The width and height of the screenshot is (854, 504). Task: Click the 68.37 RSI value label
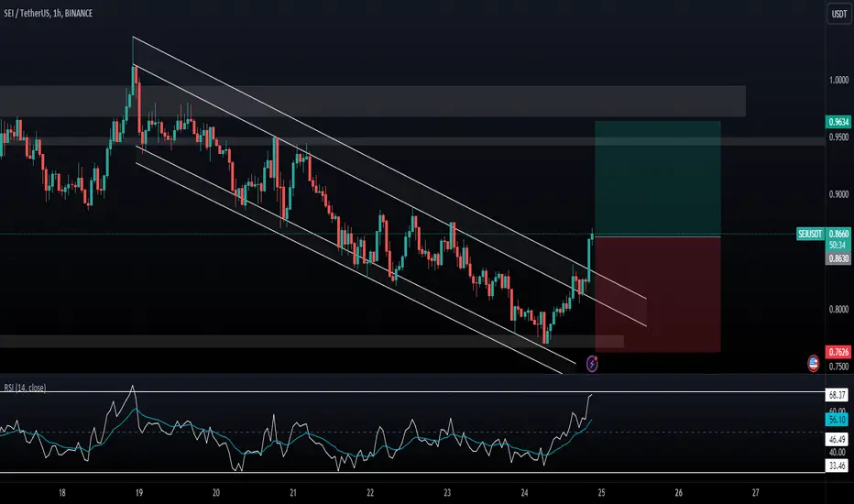[837, 394]
